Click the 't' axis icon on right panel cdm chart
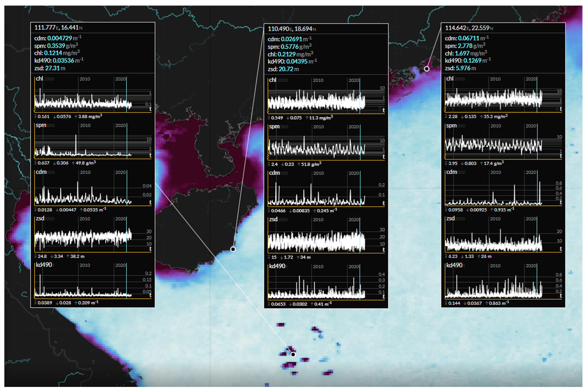Image resolution: width=588 pixels, height=391 pixels. click(x=561, y=202)
